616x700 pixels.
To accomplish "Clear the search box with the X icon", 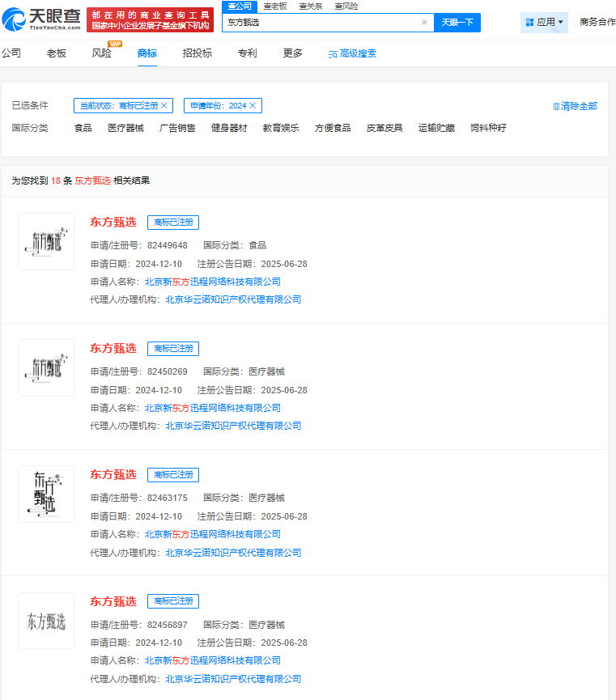I will click(x=424, y=23).
